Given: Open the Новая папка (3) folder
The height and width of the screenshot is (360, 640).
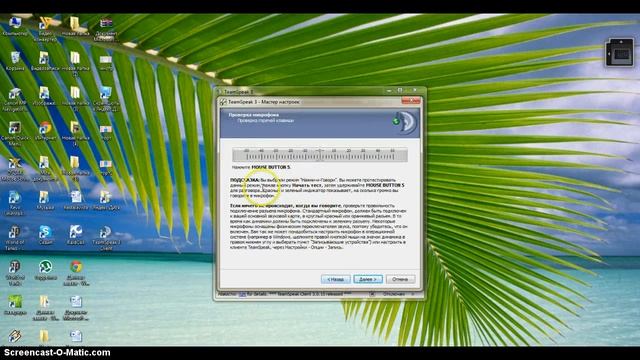Looking at the screenshot, I should click(x=76, y=99).
